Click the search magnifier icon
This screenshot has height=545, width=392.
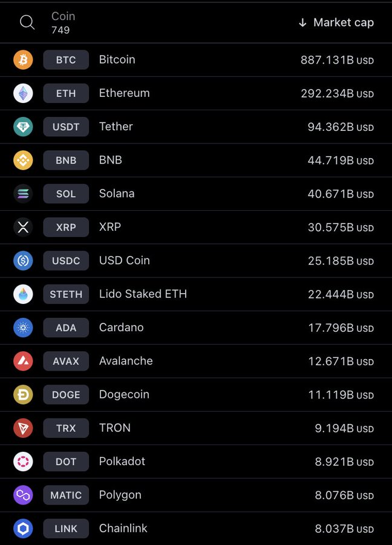(27, 22)
